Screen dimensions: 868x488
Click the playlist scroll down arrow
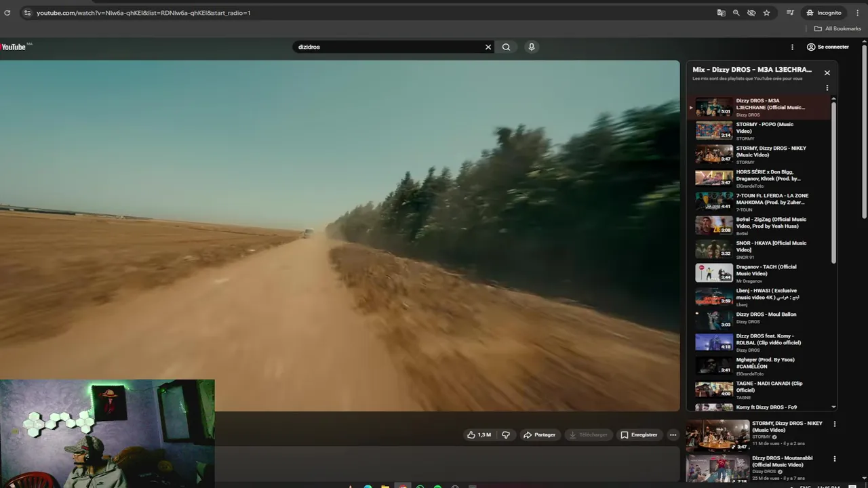click(833, 407)
